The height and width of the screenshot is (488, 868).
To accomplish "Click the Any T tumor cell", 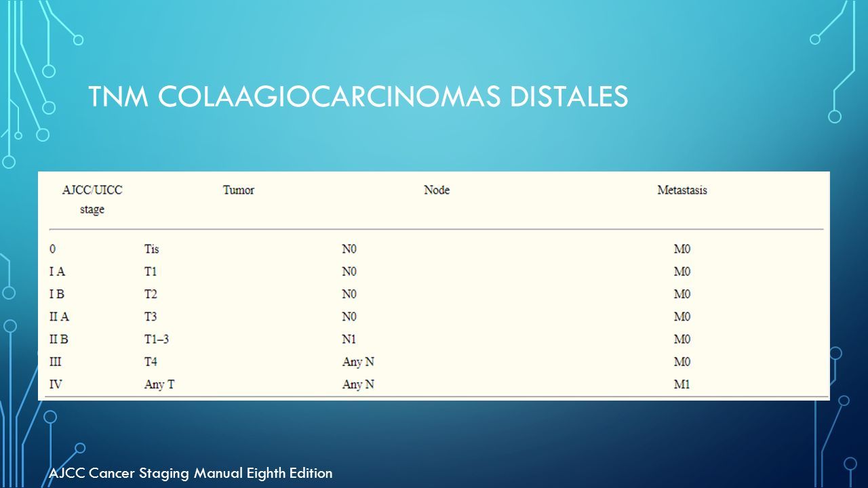I will click(x=159, y=384).
